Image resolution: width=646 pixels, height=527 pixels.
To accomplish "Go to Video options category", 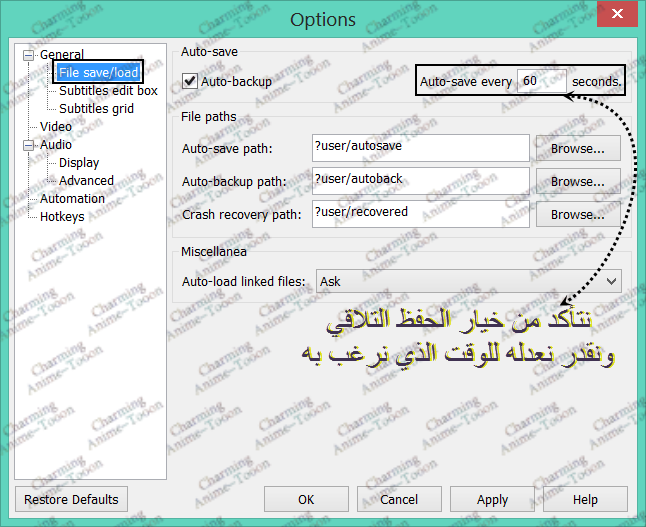I will pyautogui.click(x=55, y=127).
